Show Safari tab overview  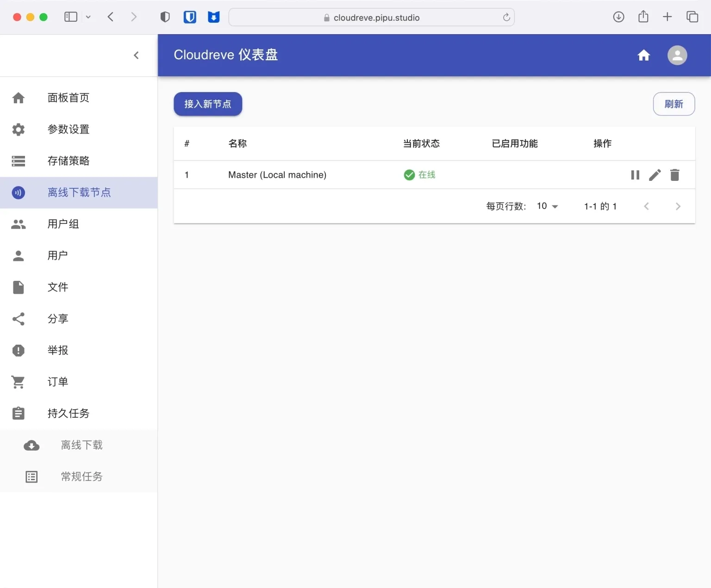(x=692, y=17)
